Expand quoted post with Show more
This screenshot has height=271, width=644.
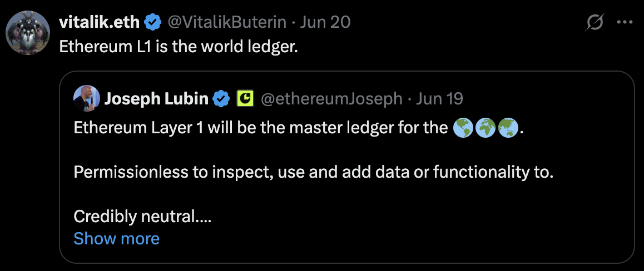[116, 239]
